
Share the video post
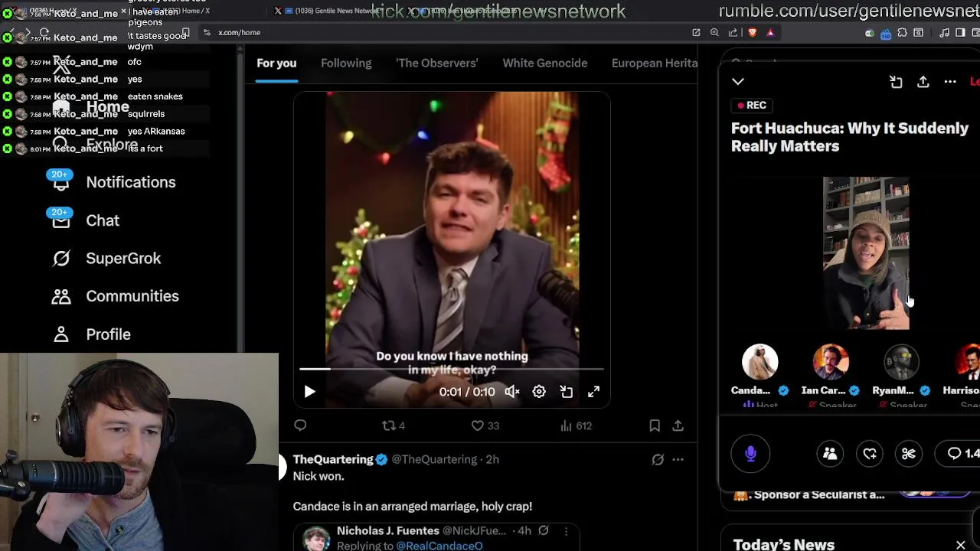pyautogui.click(x=678, y=425)
